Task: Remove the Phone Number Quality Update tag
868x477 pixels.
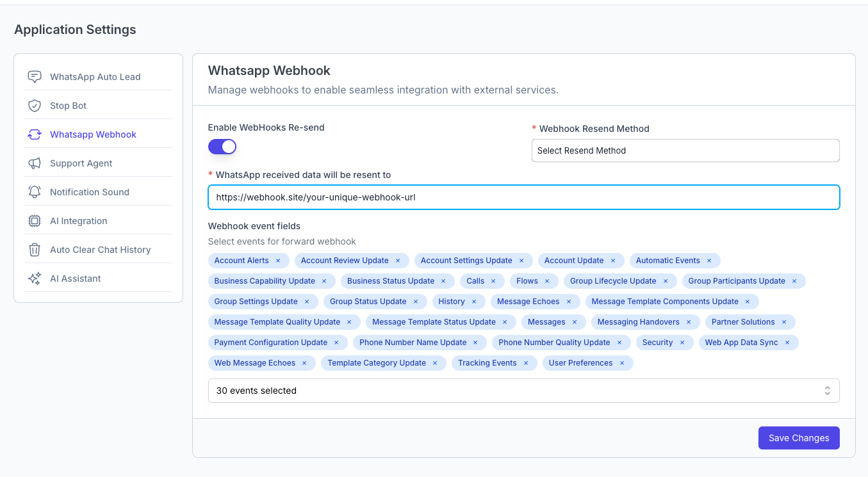Action: [x=619, y=343]
